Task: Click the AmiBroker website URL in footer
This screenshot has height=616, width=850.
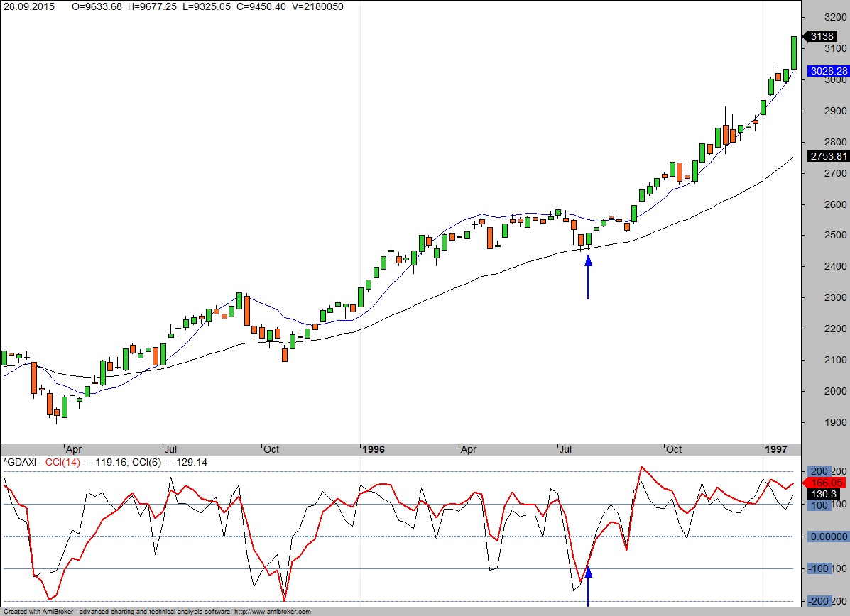Action: (273, 612)
